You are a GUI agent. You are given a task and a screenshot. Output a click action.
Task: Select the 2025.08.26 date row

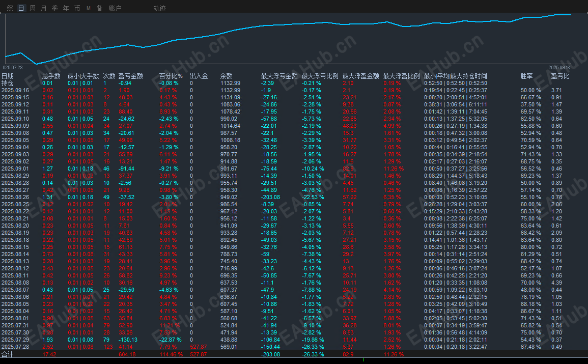click(x=15, y=197)
